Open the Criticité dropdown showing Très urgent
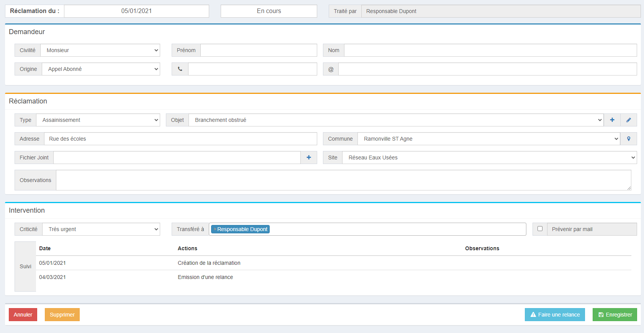The width and height of the screenshot is (644, 333). tap(101, 229)
